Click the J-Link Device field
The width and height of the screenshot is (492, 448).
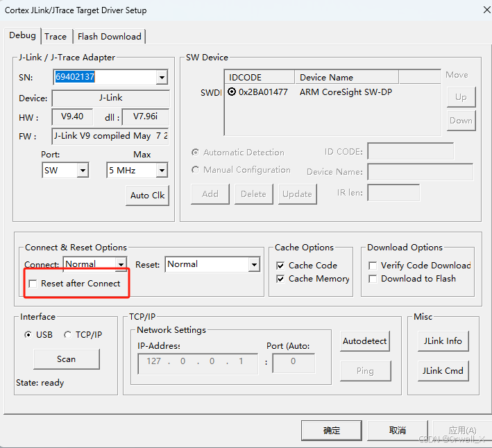click(x=111, y=98)
